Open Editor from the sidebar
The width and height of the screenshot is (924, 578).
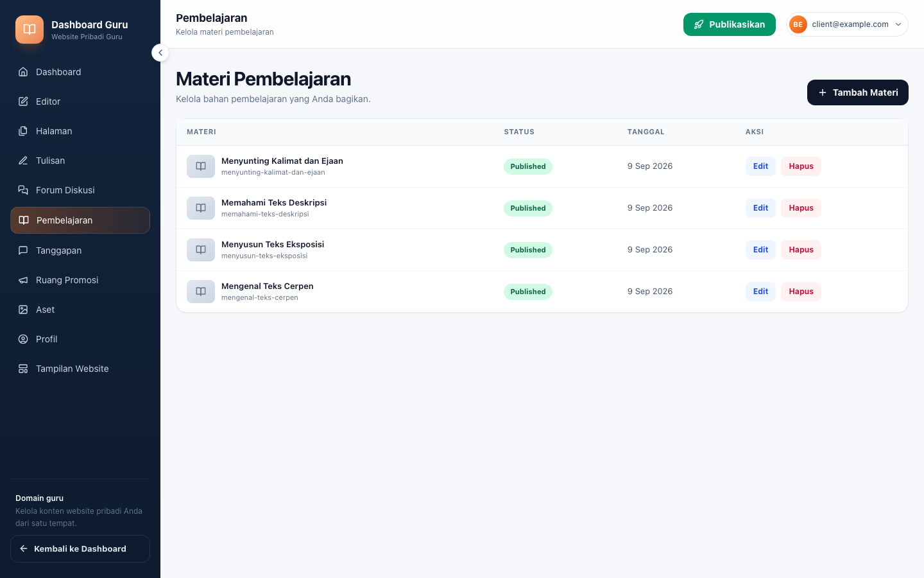pyautogui.click(x=80, y=101)
